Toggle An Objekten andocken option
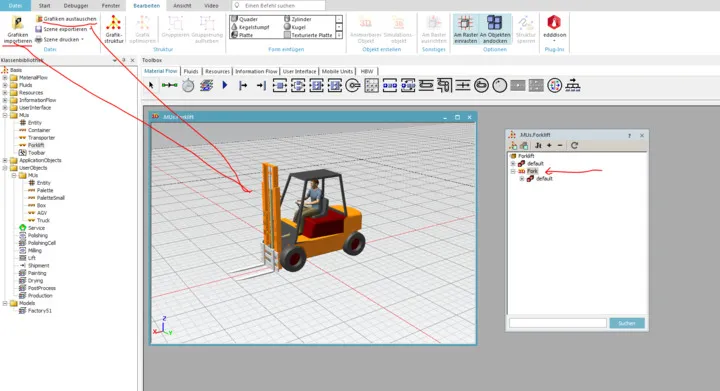The image size is (720, 391). pos(495,29)
